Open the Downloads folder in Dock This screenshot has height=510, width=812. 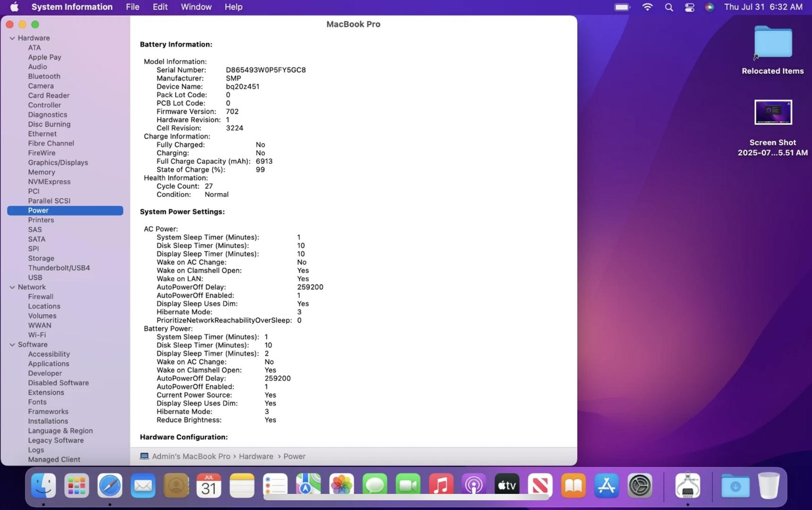736,485
